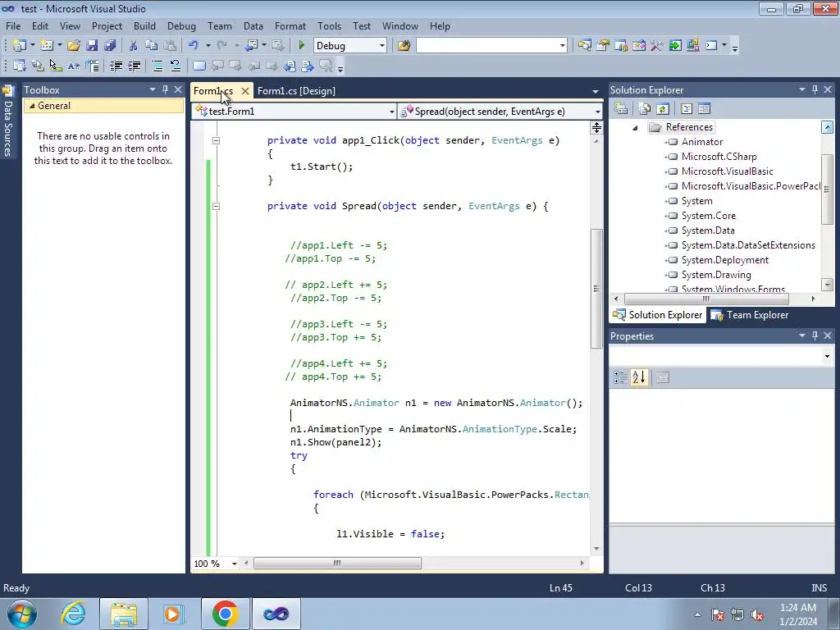Switch to the Team Explorer tab
The image size is (840, 630).
(x=750, y=315)
